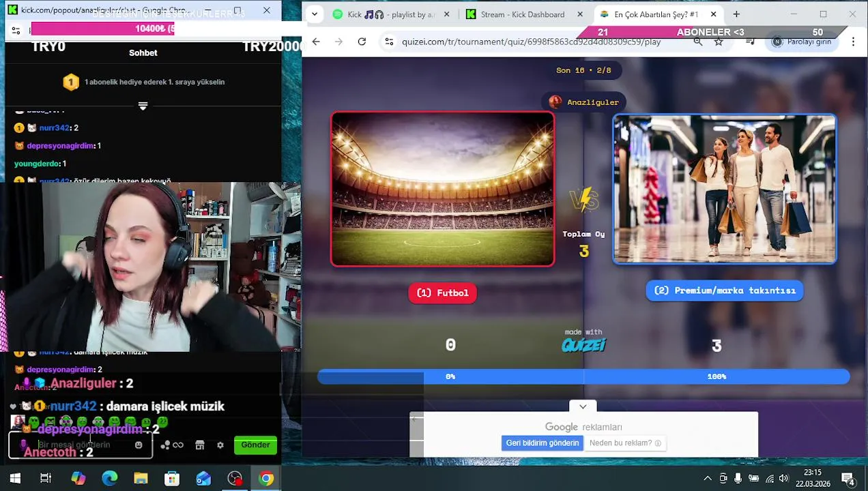Click the vote percentage progress bar
Viewport: 868px width, 491px height.
pyautogui.click(x=583, y=376)
